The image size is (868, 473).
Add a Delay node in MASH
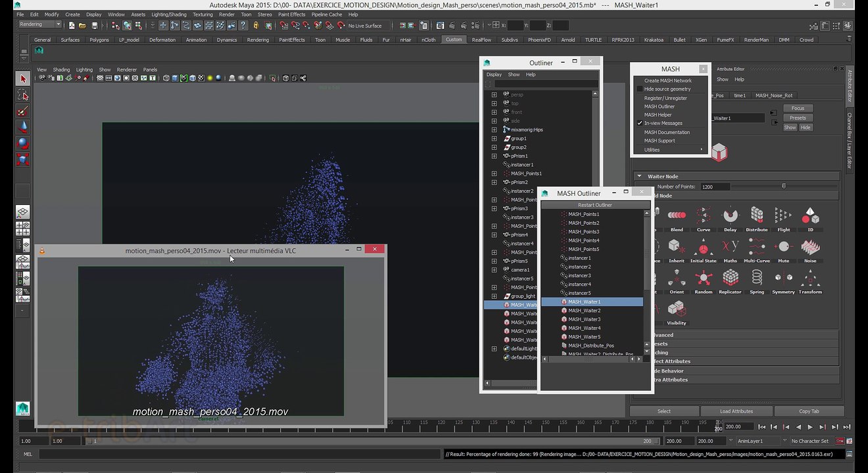point(730,219)
